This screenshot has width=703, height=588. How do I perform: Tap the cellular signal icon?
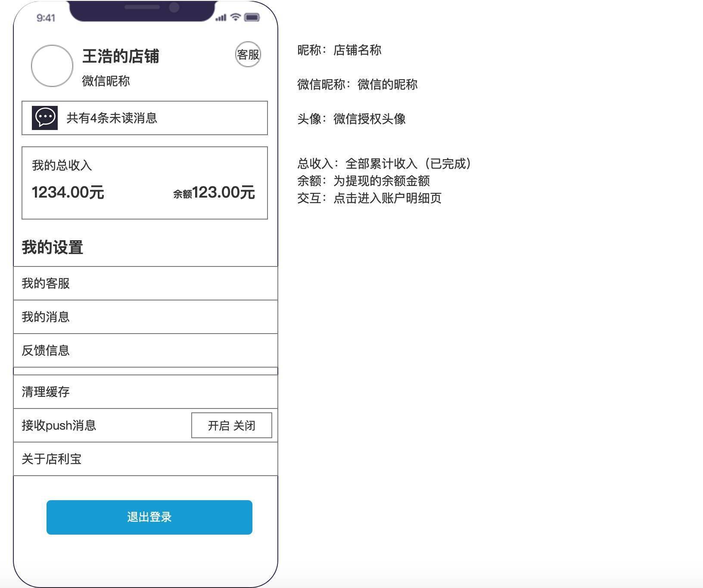tap(221, 18)
